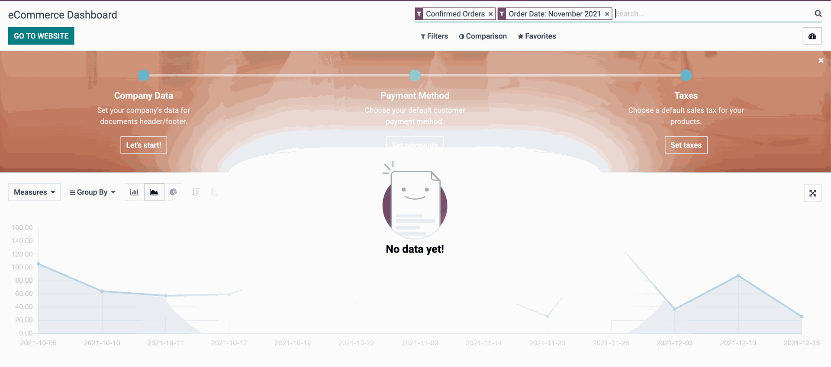The height and width of the screenshot is (367, 831).
Task: Open the Favorites menu
Action: 537,36
